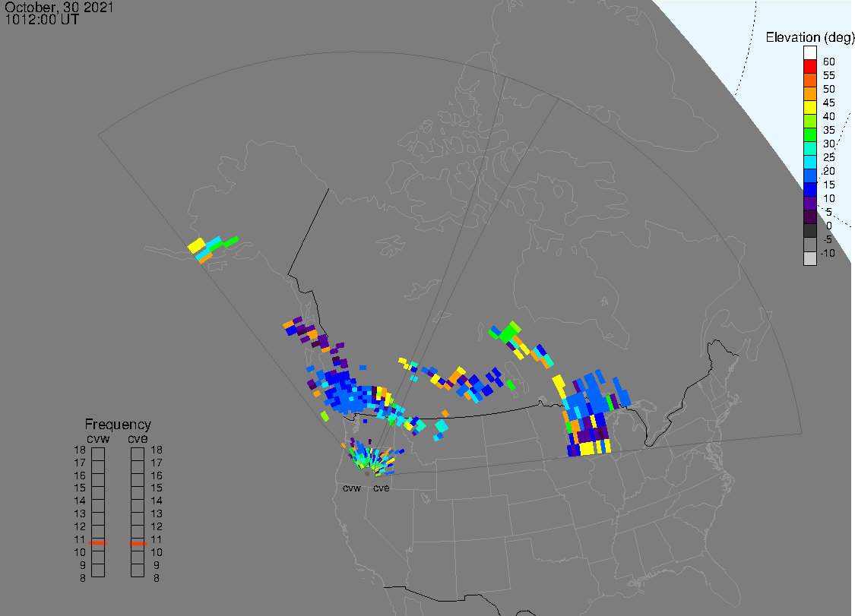Select the '-10' label on elevation legend

(828, 253)
